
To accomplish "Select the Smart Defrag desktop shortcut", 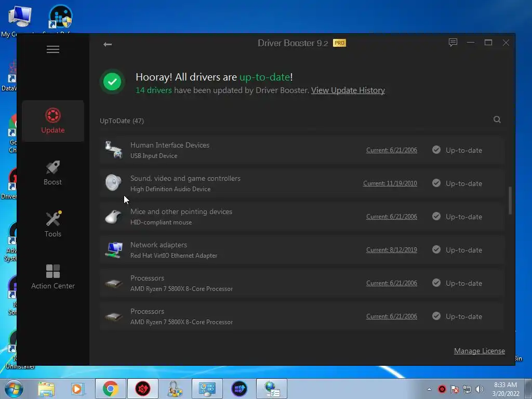I will pos(60,20).
